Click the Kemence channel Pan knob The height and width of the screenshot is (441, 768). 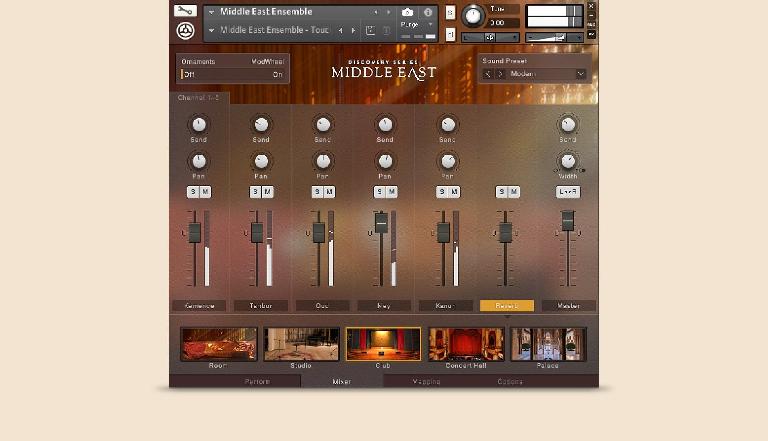click(198, 161)
